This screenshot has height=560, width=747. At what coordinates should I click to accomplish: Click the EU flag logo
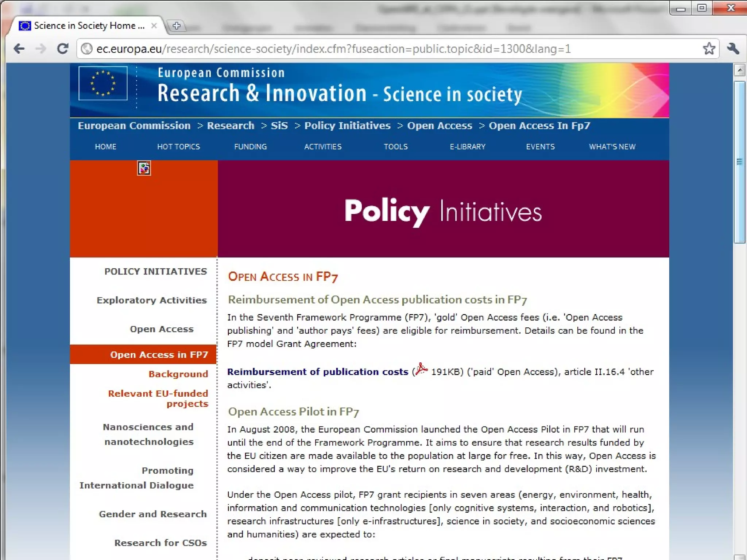pyautogui.click(x=103, y=83)
